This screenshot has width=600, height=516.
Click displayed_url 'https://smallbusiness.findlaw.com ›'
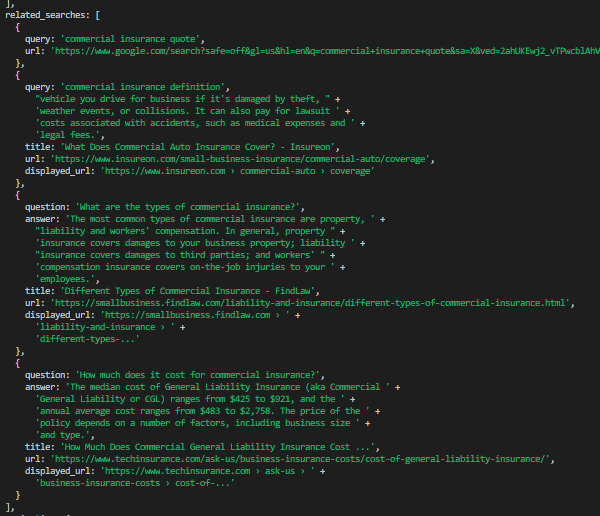[x=195, y=315]
